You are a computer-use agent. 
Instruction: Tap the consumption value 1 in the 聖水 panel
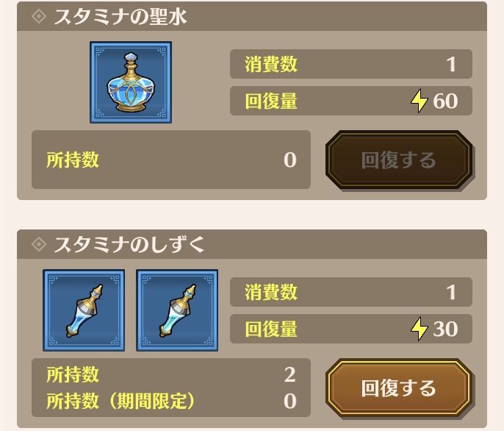[451, 65]
